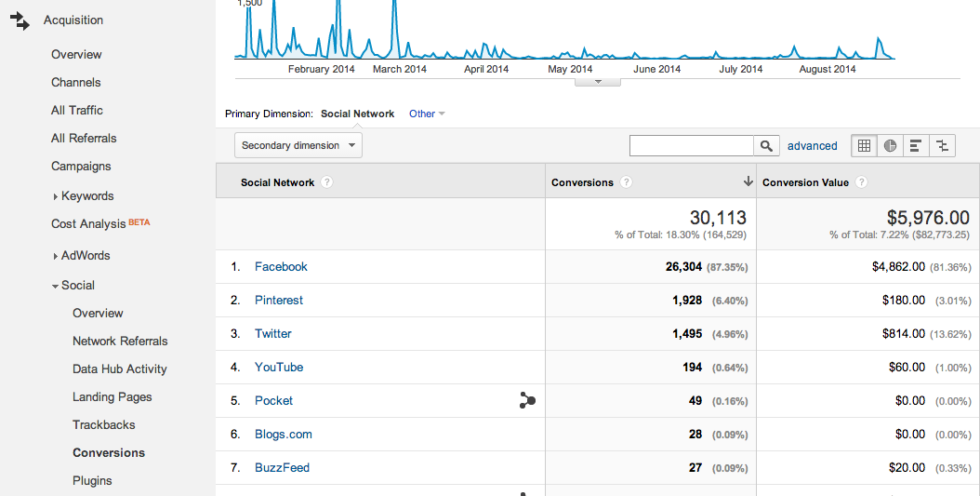Click the help icon next to Conversions header
Screen dimensions: 980x496
click(626, 182)
